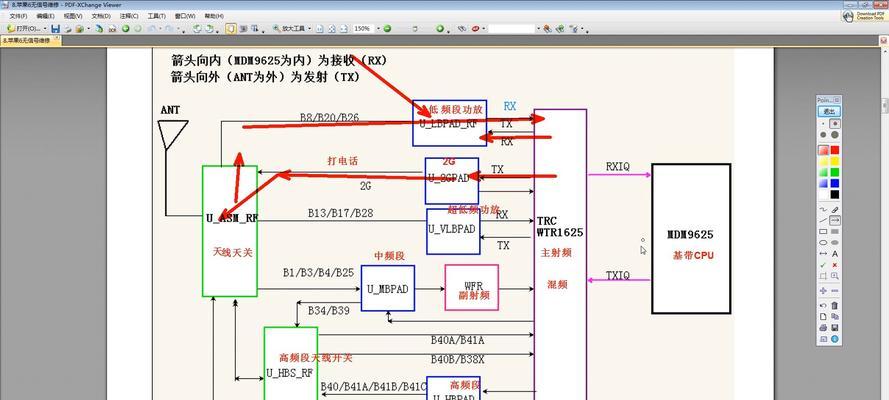889x400 pixels.
Task: Click the fit page icon
Action: pyautogui.click(x=332, y=28)
